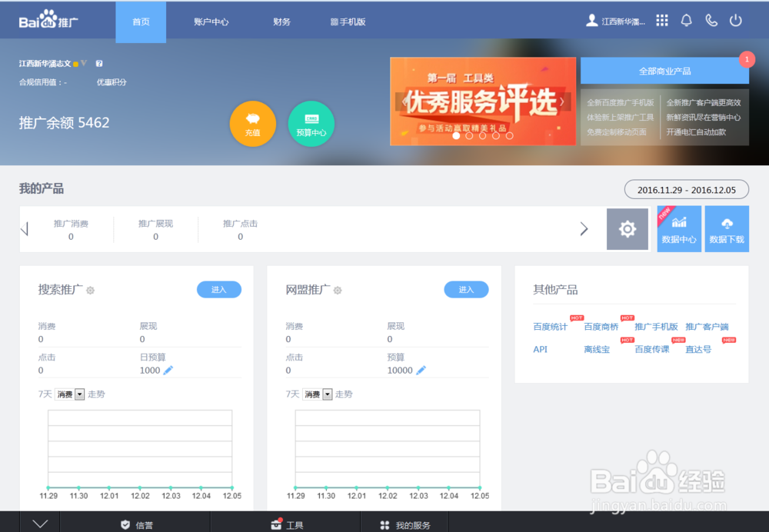Open 百度商桥 link
Viewport: 769px width, 532px height.
(601, 327)
